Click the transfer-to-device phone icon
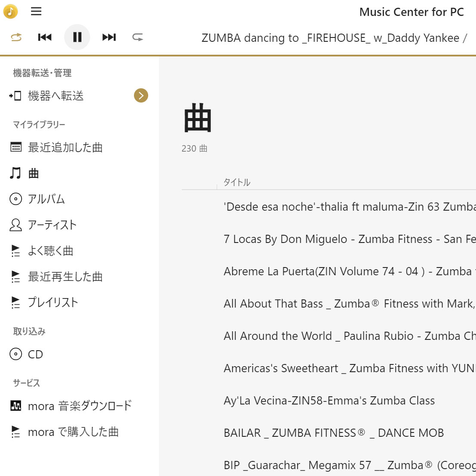Screen dimensions: 476x476 click(x=15, y=96)
